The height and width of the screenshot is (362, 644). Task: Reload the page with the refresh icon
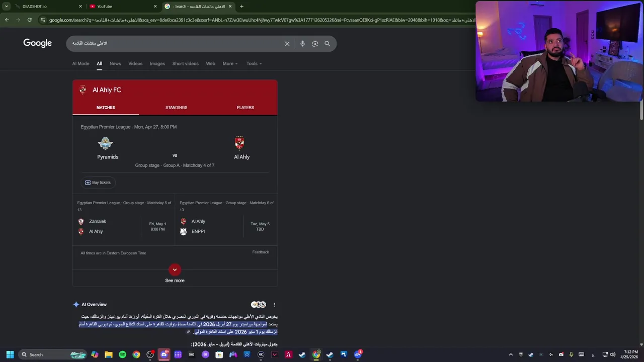click(30, 20)
